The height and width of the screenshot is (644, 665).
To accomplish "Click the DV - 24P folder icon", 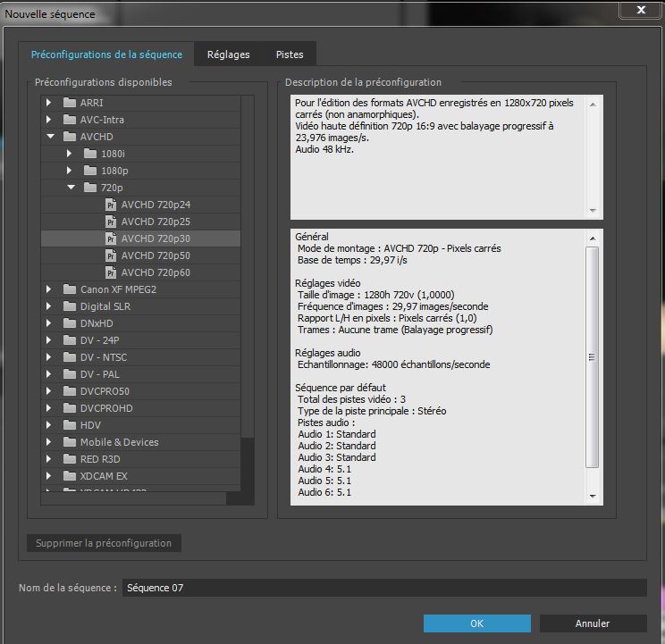I will coord(69,340).
